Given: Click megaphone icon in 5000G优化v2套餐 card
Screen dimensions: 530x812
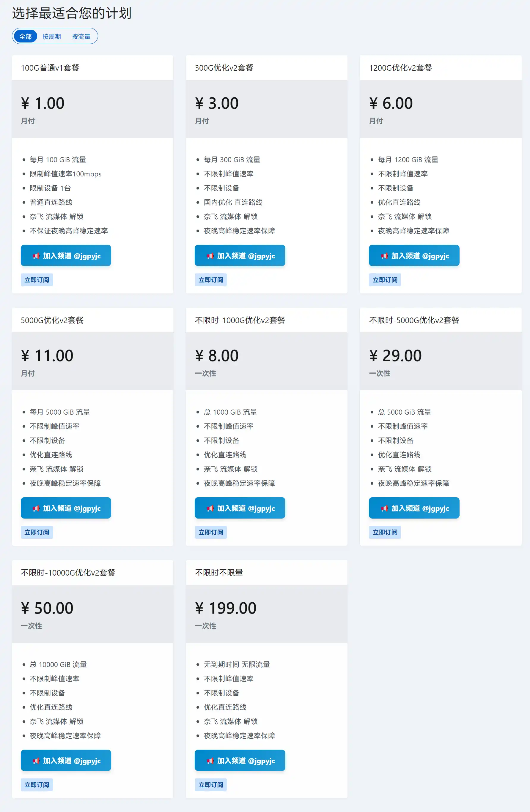Looking at the screenshot, I should click(x=36, y=508).
